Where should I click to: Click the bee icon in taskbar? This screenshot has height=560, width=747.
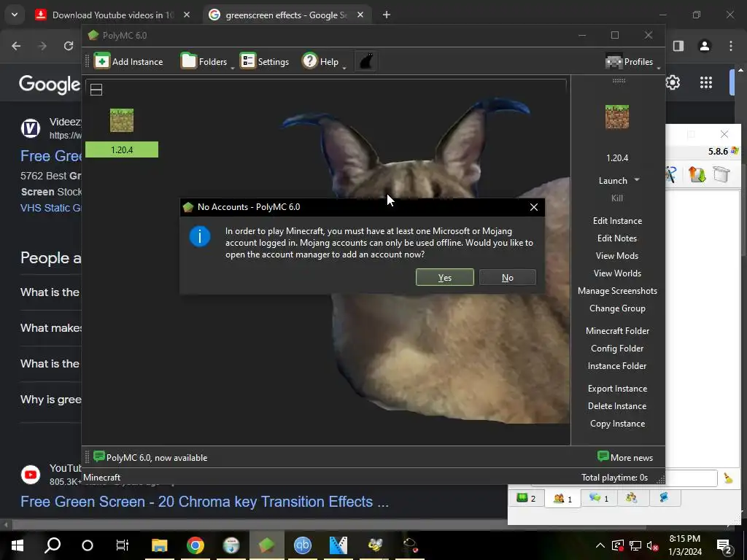point(375,545)
